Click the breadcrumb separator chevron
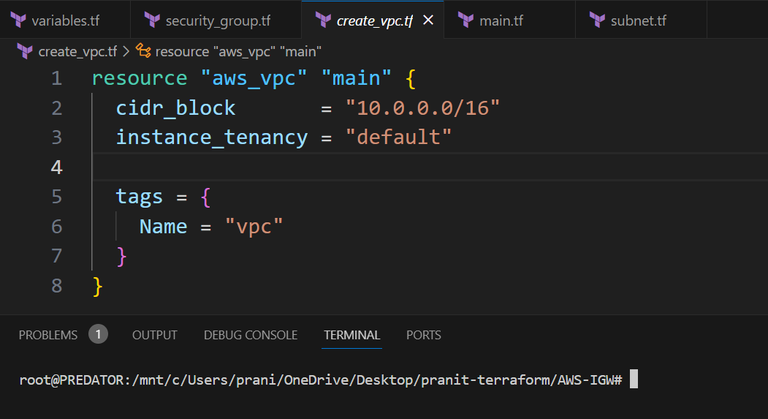Viewport: 768px width, 419px height. (x=125, y=50)
